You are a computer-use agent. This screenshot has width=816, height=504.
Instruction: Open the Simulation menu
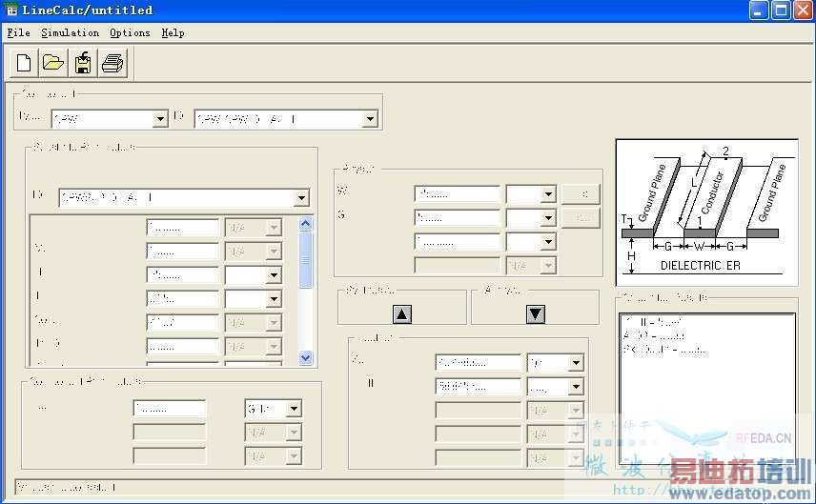point(70,32)
